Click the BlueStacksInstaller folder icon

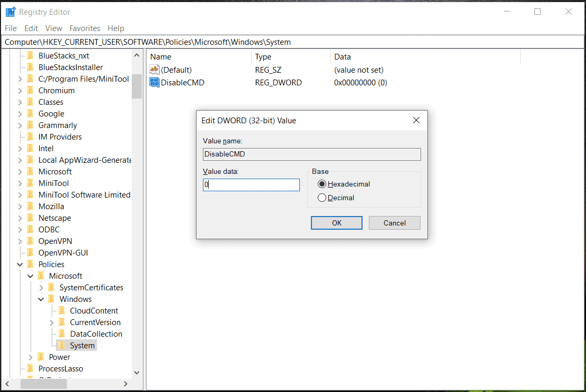click(x=31, y=67)
